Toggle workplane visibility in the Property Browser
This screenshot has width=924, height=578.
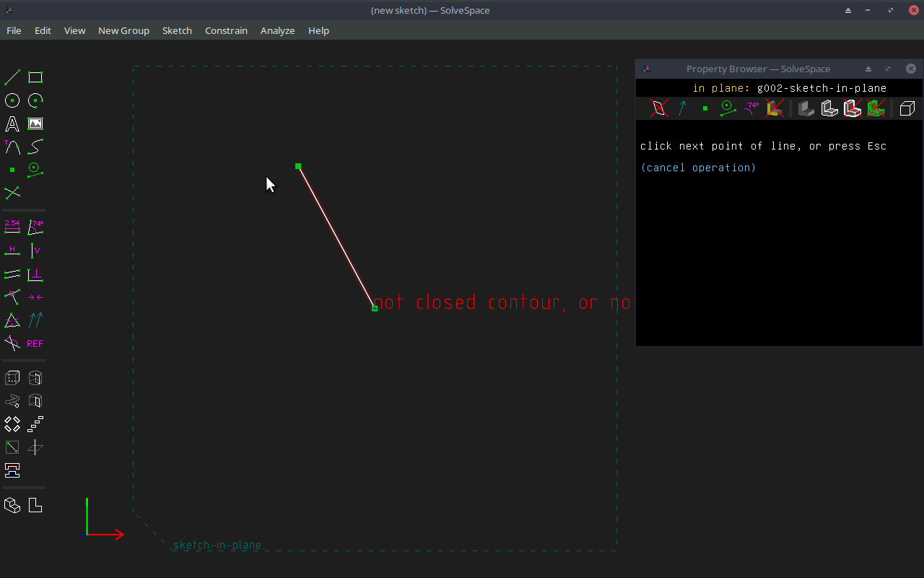(659, 108)
